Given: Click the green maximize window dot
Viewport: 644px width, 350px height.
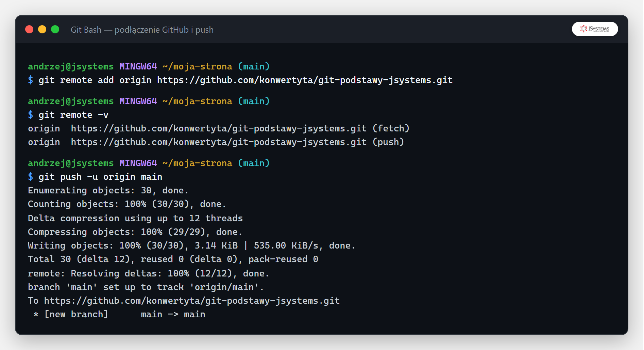Looking at the screenshot, I should (x=55, y=30).
